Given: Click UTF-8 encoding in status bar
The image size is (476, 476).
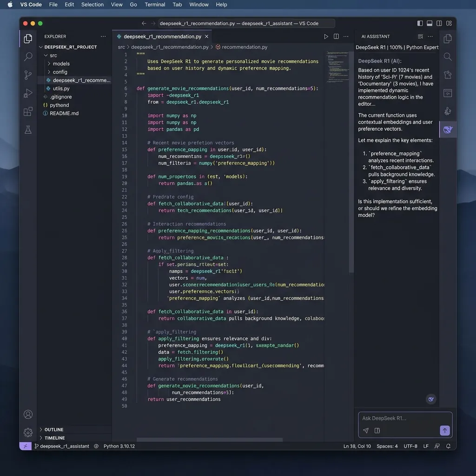Looking at the screenshot, I should 410,446.
